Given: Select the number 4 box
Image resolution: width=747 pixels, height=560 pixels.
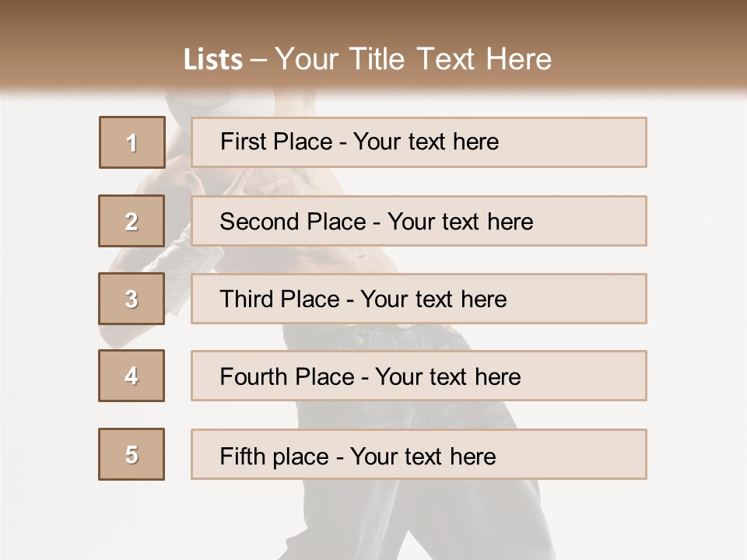Looking at the screenshot, I should [x=132, y=376].
